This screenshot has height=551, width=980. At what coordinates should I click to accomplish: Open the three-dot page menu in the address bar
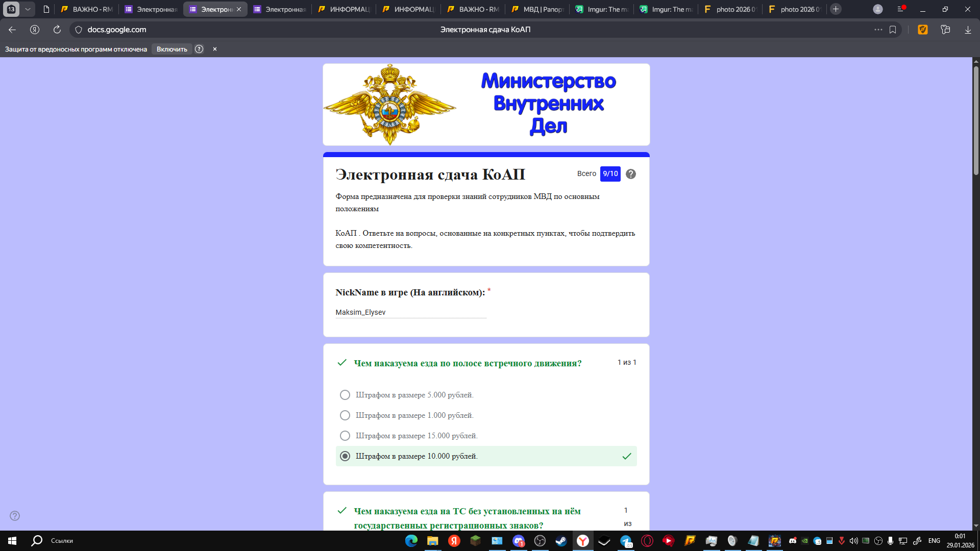tap(878, 30)
